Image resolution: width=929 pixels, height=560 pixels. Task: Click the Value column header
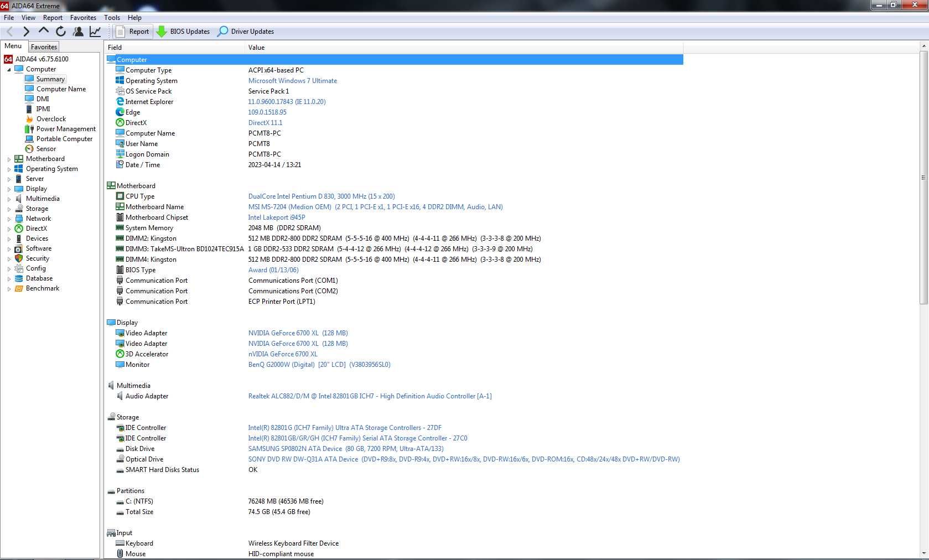[x=464, y=48]
